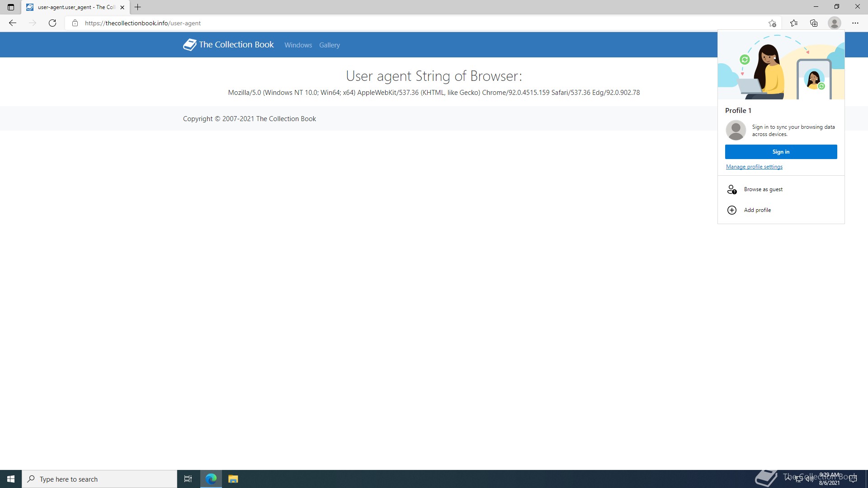Select Browse as guest
868x488 pixels.
[763, 189]
